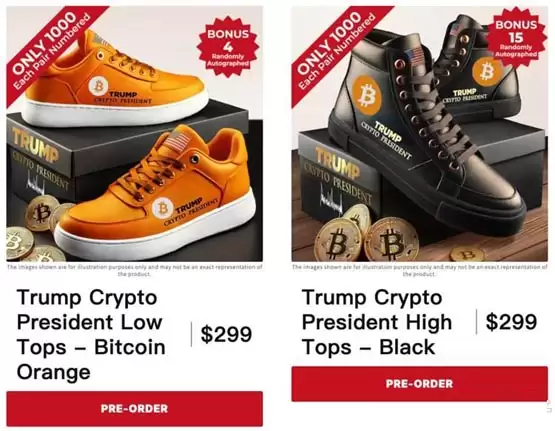Click the PRE-ORDER button for black high tops
The height and width of the screenshot is (431, 555).
[x=419, y=384]
